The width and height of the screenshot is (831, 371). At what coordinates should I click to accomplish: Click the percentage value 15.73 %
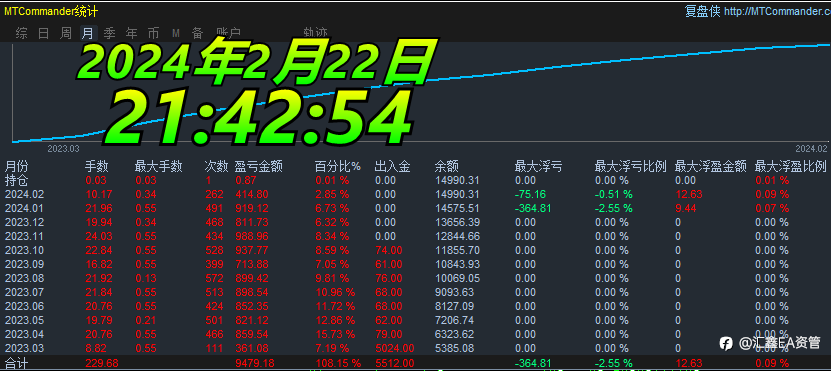point(335,334)
